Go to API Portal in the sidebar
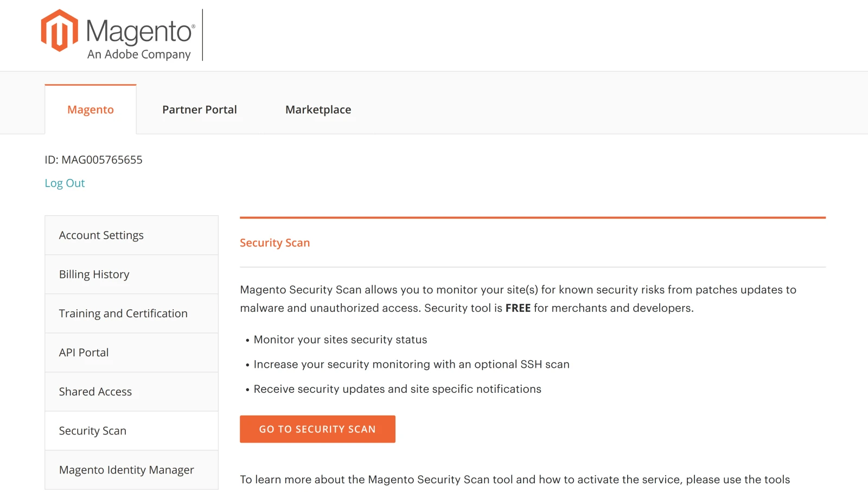868x492 pixels. pyautogui.click(x=84, y=353)
